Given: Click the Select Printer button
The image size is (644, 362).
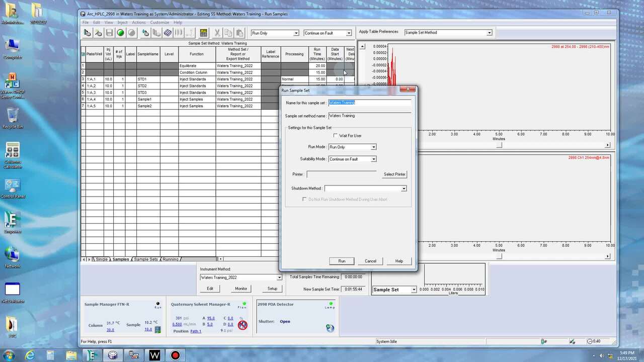Looking at the screenshot, I should click(x=394, y=174).
